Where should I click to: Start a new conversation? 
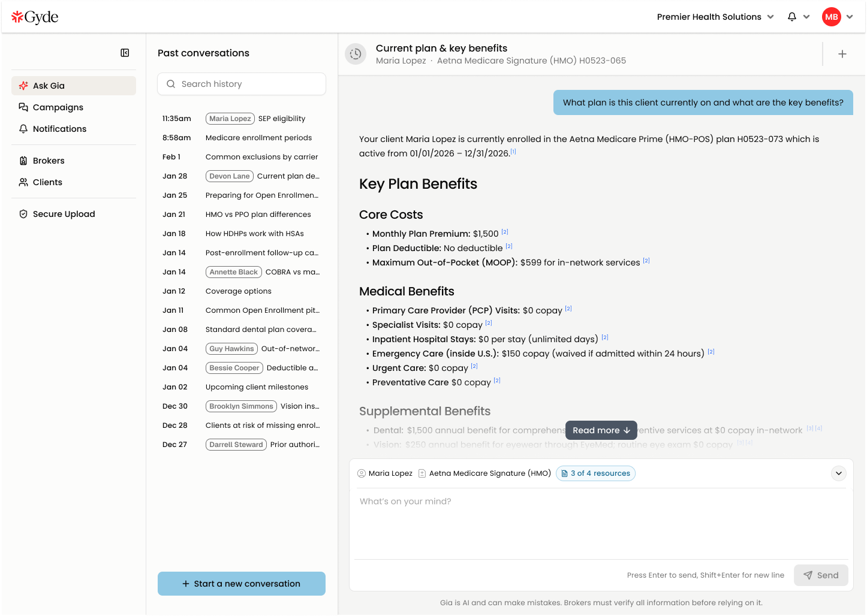coord(242,584)
